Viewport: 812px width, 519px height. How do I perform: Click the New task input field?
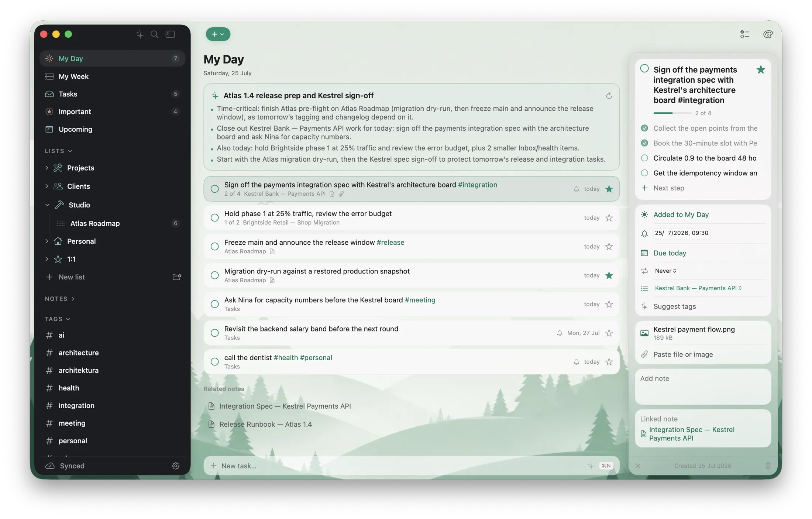click(x=411, y=466)
